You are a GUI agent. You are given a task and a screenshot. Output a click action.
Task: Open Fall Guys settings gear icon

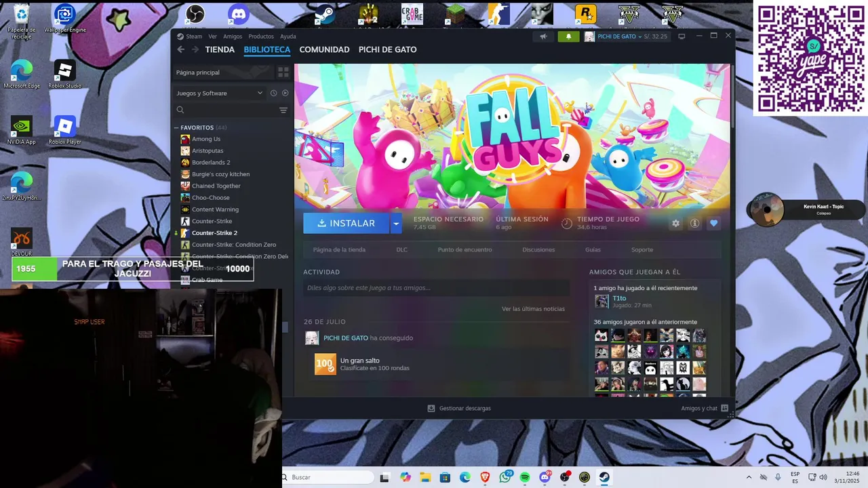(675, 223)
